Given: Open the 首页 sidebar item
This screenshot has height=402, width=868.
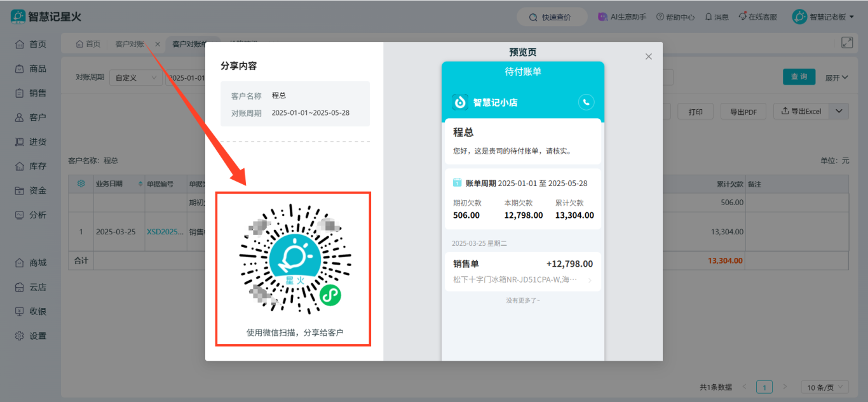Looking at the screenshot, I should pyautogui.click(x=31, y=44).
